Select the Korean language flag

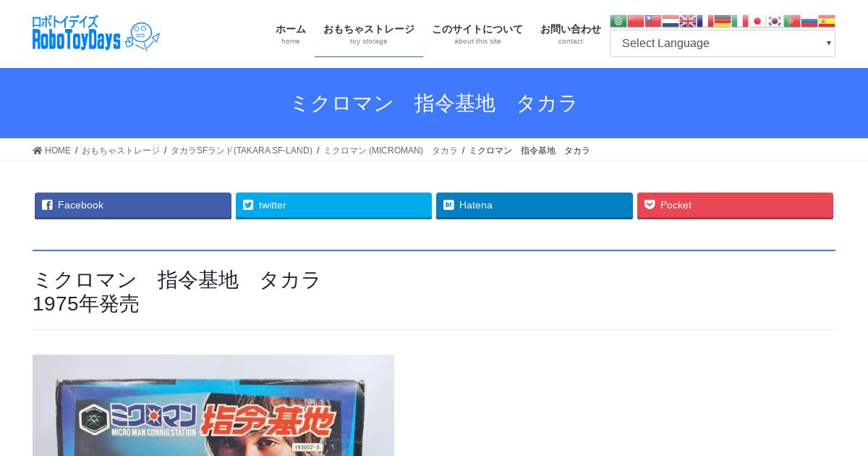point(774,21)
